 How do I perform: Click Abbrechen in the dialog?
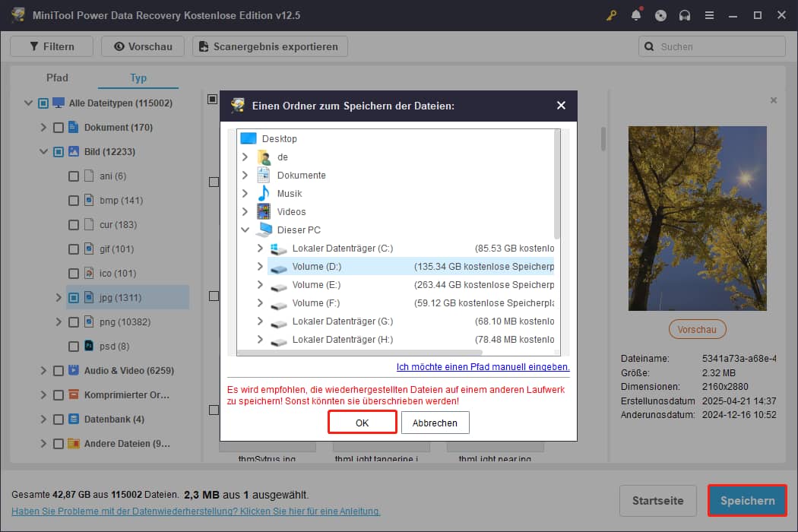point(435,423)
